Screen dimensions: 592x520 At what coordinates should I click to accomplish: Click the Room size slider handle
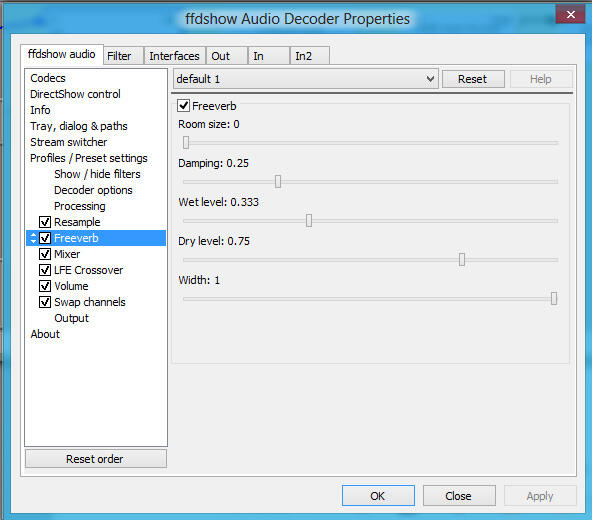click(x=186, y=143)
